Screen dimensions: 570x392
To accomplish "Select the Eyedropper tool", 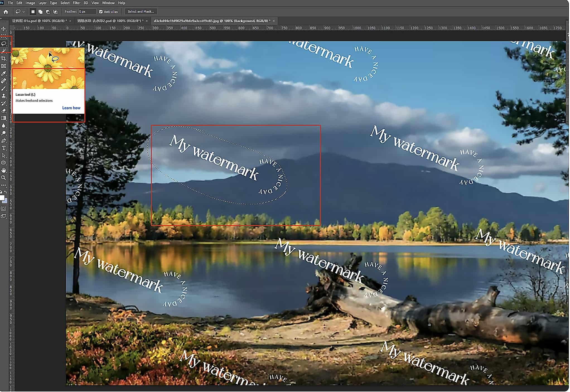I will click(4, 74).
